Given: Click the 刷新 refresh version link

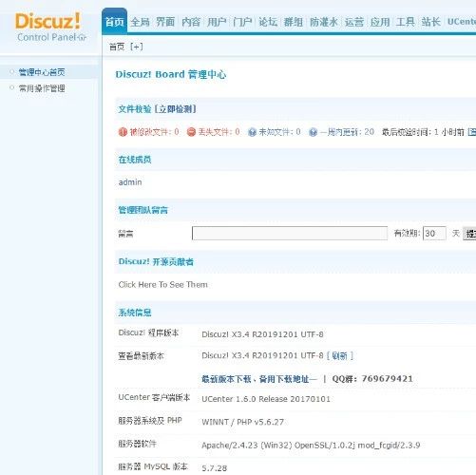Looking at the screenshot, I should coord(340,356).
